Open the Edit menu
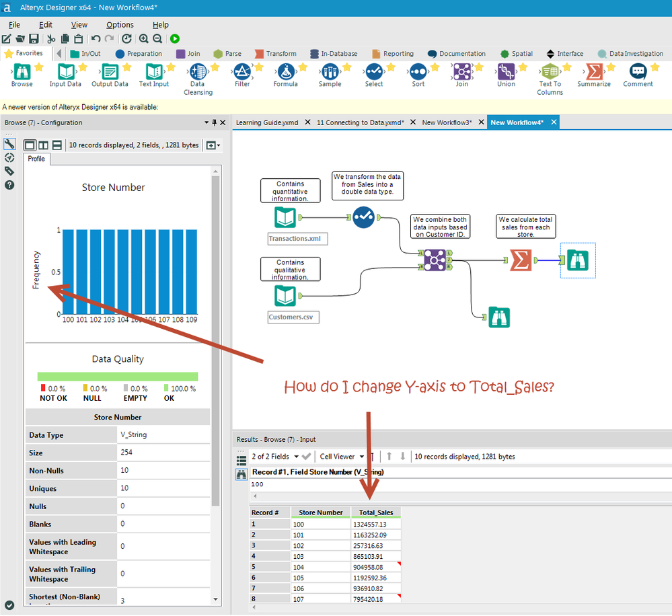 pyautogui.click(x=46, y=25)
